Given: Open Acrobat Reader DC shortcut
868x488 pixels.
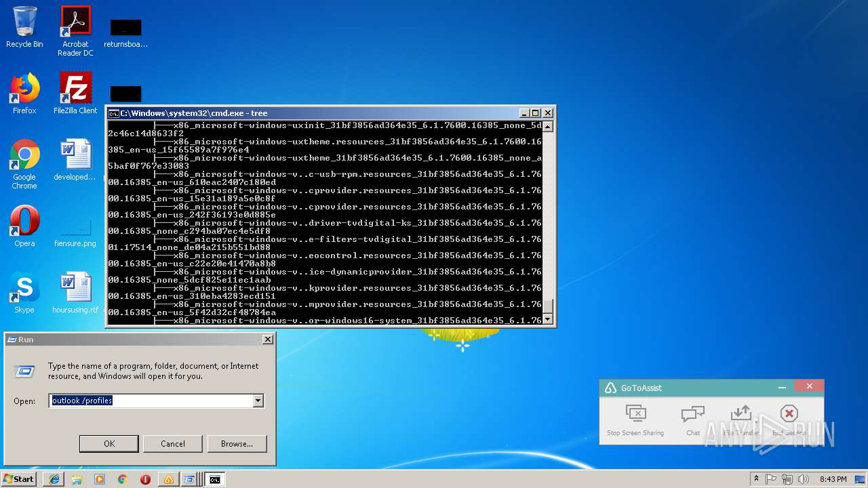Looking at the screenshot, I should coord(75,31).
